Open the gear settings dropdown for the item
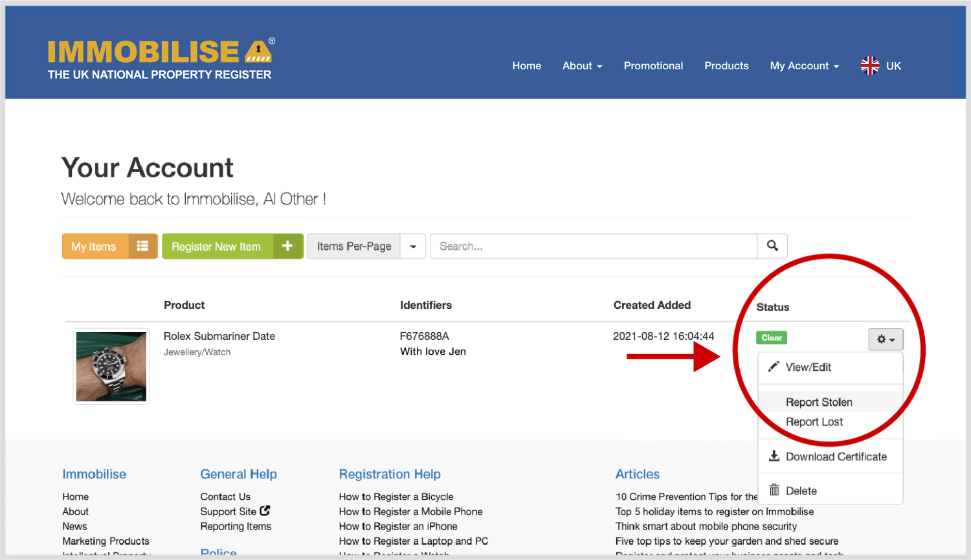 886,339
